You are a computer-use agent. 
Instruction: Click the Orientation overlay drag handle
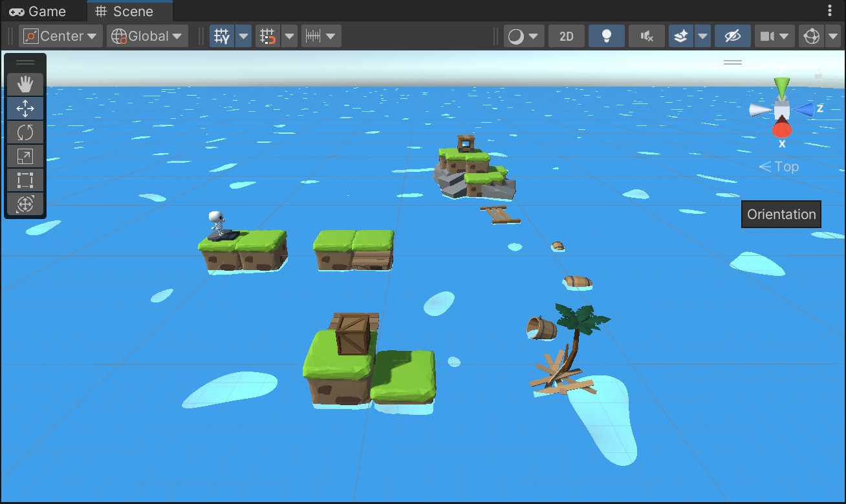pos(733,63)
